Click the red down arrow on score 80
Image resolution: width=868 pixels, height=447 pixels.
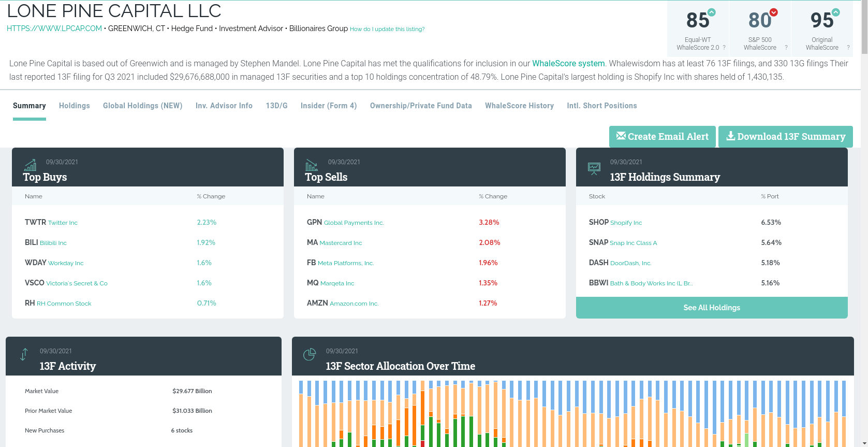[774, 12]
